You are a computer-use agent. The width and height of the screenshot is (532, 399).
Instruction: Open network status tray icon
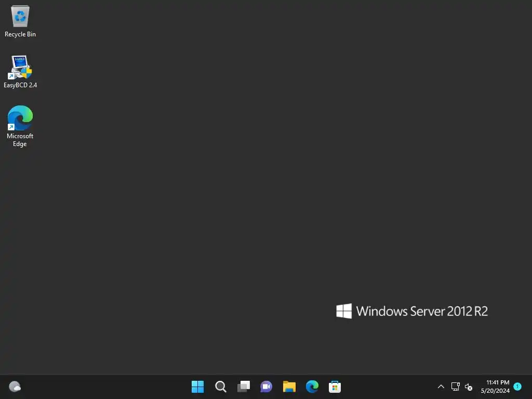pyautogui.click(x=455, y=387)
